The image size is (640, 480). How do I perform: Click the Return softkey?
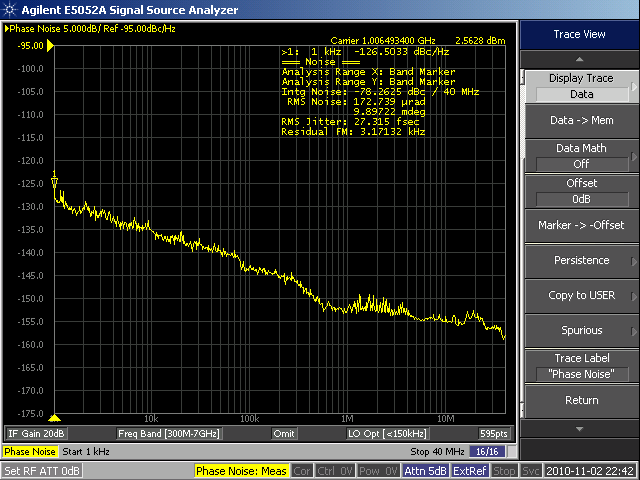point(581,400)
